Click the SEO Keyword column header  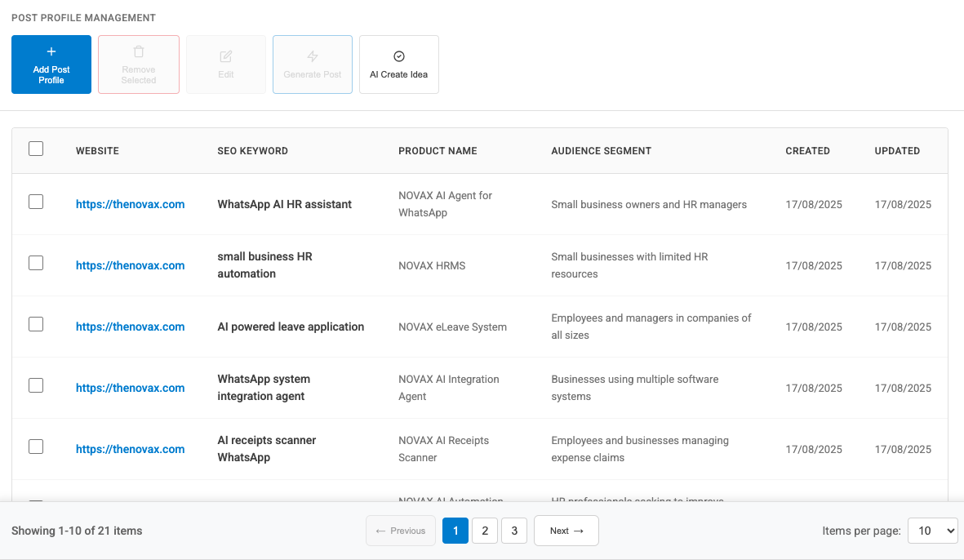253,150
